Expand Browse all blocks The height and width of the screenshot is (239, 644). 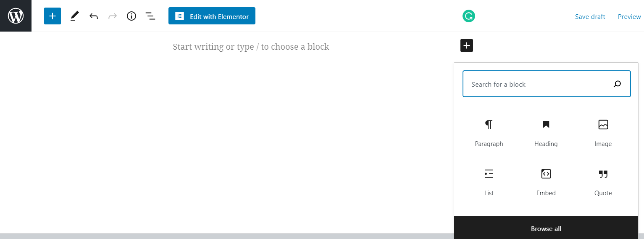[546, 229]
